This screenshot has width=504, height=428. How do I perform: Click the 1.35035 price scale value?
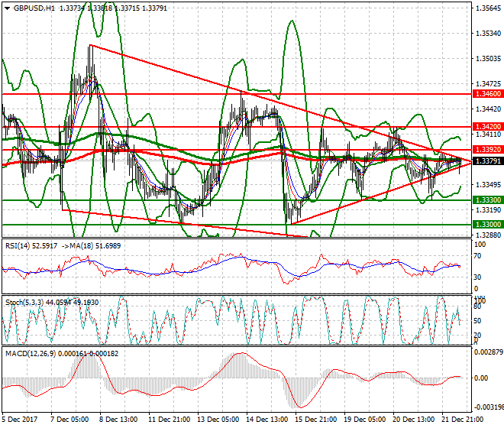[488, 59]
